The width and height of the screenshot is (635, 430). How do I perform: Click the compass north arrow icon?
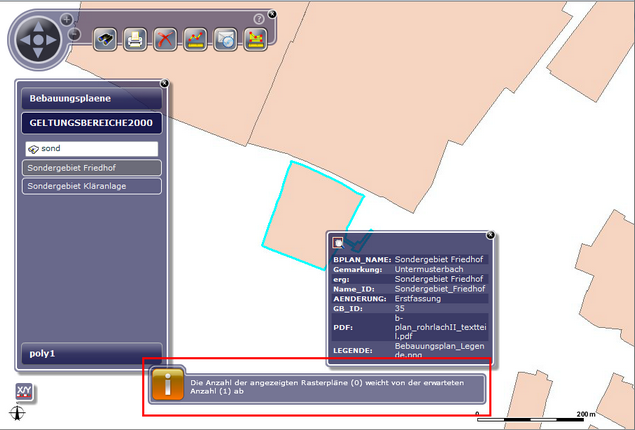click(x=17, y=413)
